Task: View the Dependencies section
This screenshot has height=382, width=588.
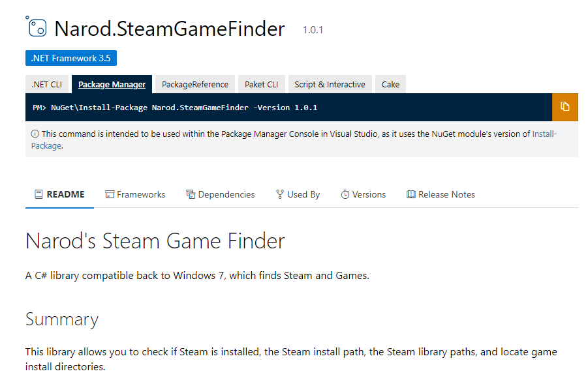Action: (x=221, y=195)
